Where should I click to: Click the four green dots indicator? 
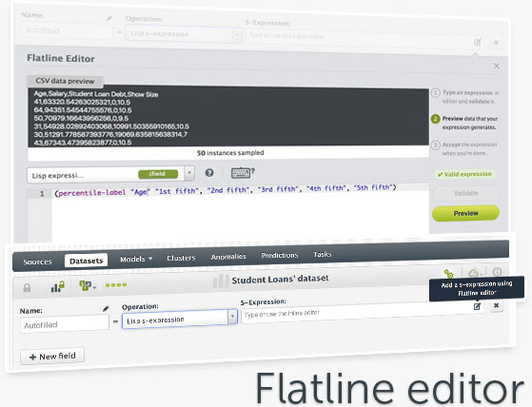[x=116, y=285]
